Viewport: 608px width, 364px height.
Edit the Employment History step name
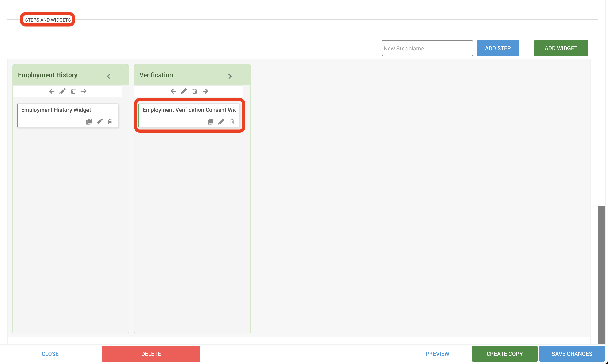63,91
